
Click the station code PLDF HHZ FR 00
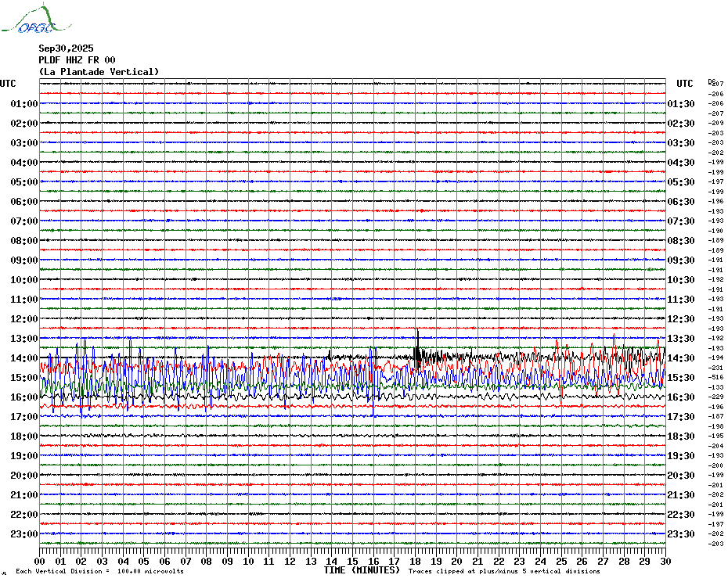click(x=77, y=60)
